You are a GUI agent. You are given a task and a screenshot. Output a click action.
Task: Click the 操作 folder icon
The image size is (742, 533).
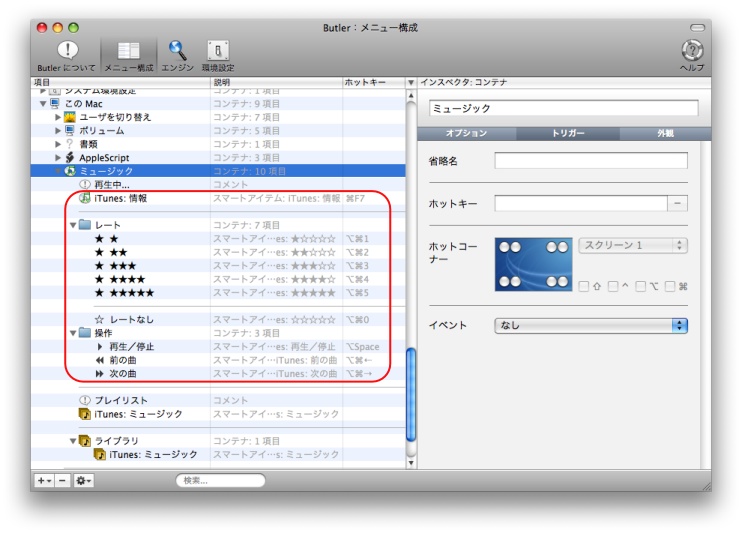pos(85,332)
